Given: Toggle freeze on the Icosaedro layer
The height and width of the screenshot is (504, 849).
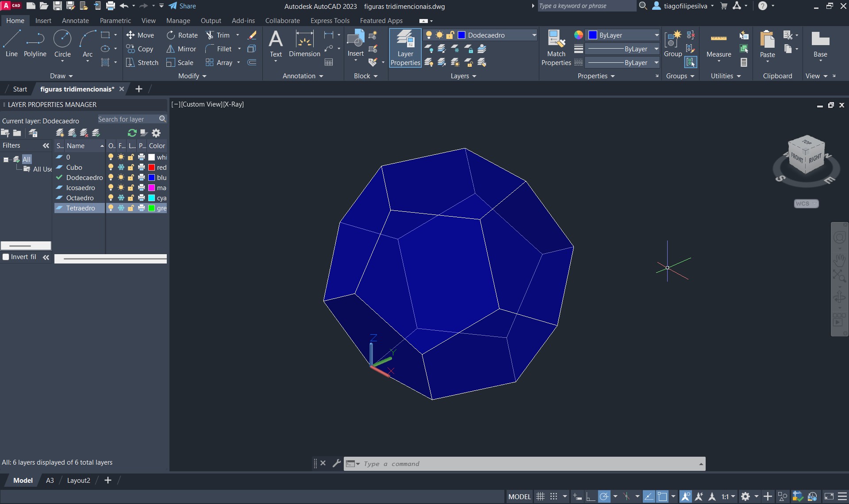Looking at the screenshot, I should pos(121,188).
